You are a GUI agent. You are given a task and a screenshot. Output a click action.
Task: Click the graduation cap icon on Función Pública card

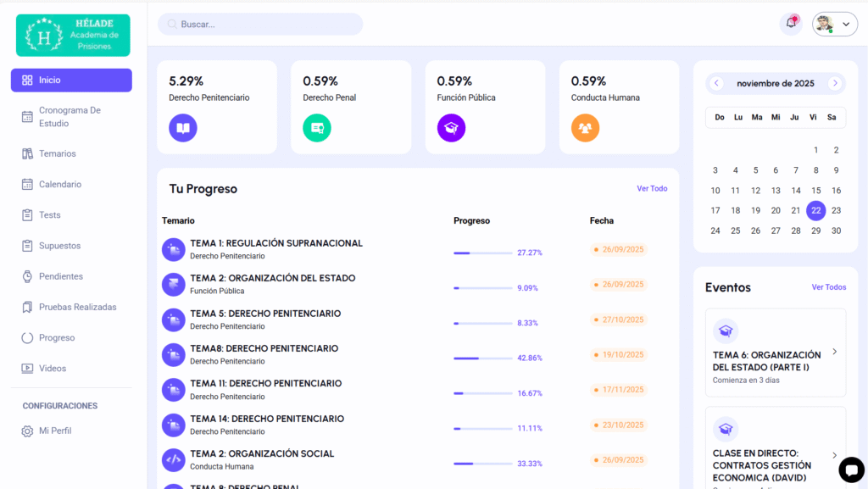point(451,128)
